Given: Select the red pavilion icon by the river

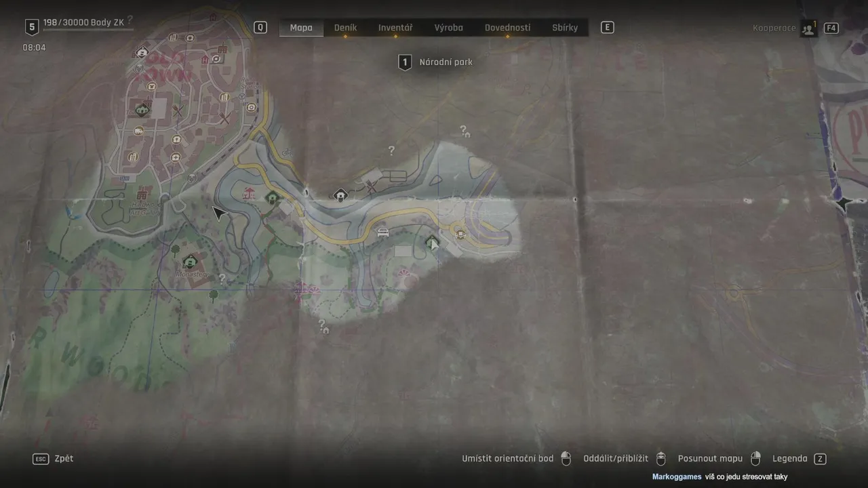Looking at the screenshot, I should click(250, 194).
